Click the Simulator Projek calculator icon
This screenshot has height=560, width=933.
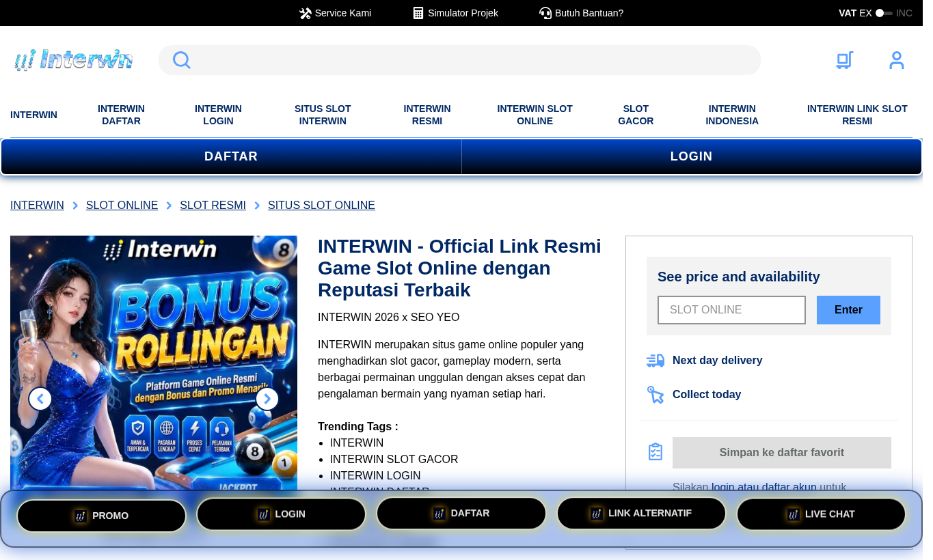tap(418, 13)
